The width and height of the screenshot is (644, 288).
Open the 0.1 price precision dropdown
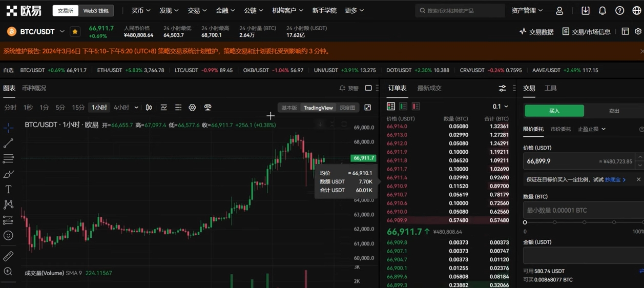[x=501, y=107]
